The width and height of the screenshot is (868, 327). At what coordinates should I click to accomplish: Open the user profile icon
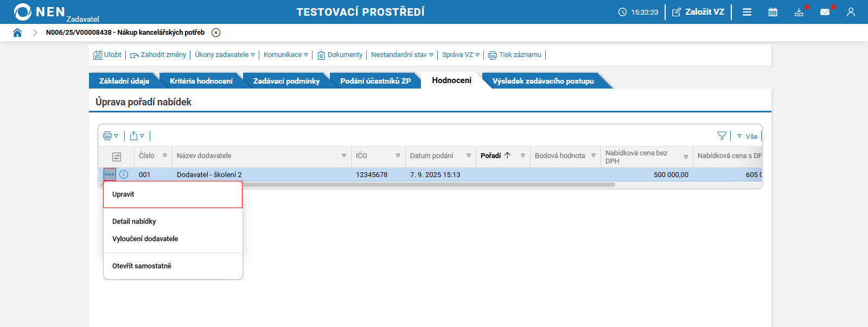pos(851,12)
